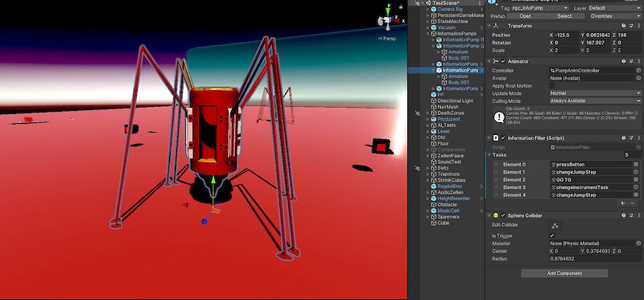Open Animator preset settings icon
This screenshot has height=300, width=644.
click(x=631, y=61)
